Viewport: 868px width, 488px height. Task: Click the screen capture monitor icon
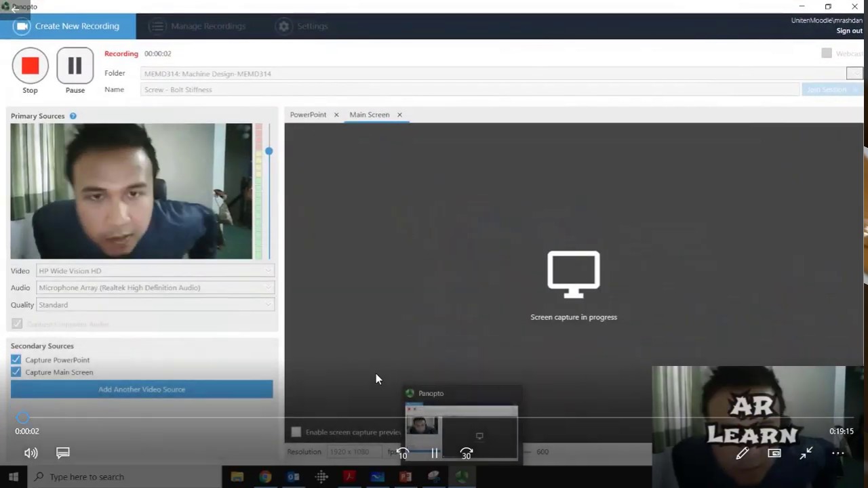click(x=574, y=274)
